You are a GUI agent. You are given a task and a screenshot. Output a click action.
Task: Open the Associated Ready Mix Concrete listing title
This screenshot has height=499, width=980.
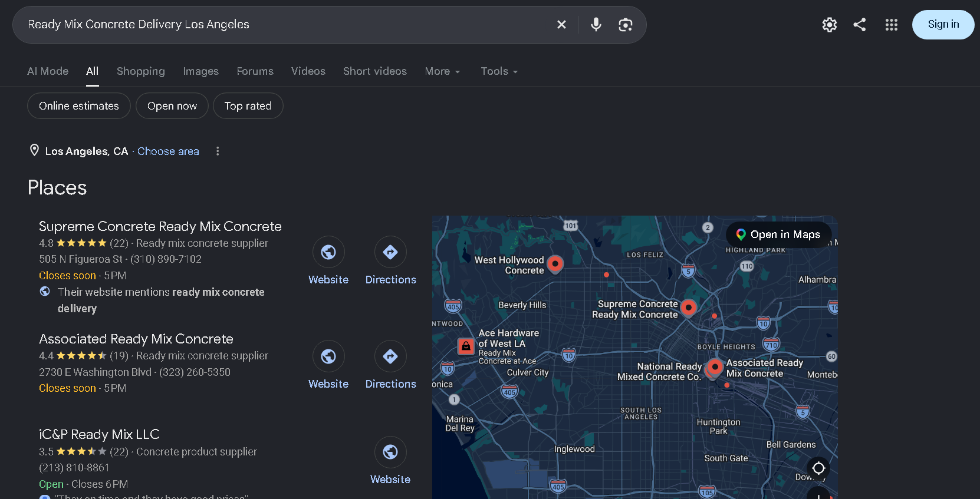(136, 339)
